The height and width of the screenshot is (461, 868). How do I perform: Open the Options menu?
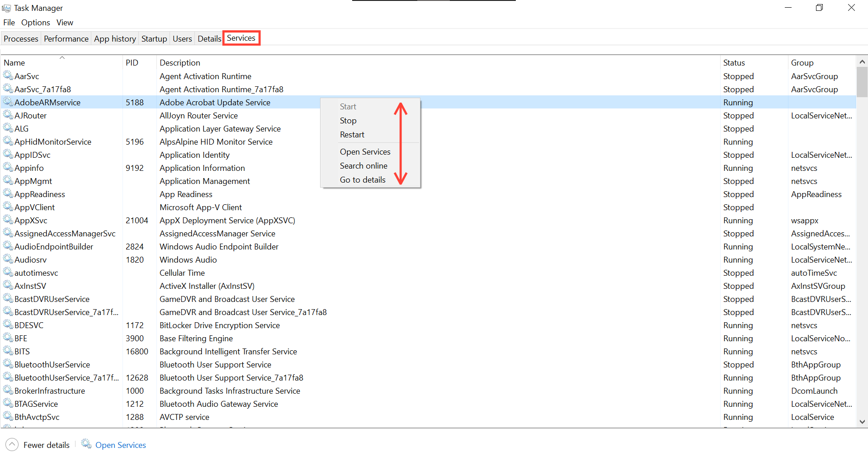point(35,22)
